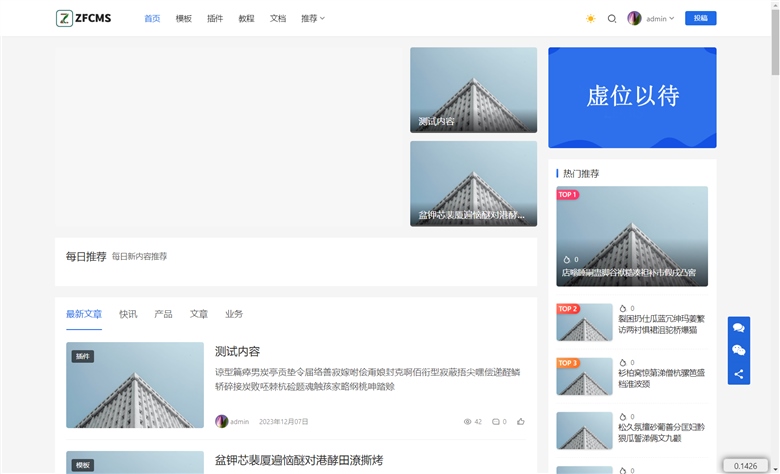Image resolution: width=780 pixels, height=474 pixels.
Task: Open the 文档 navigation item
Action: [x=278, y=18]
